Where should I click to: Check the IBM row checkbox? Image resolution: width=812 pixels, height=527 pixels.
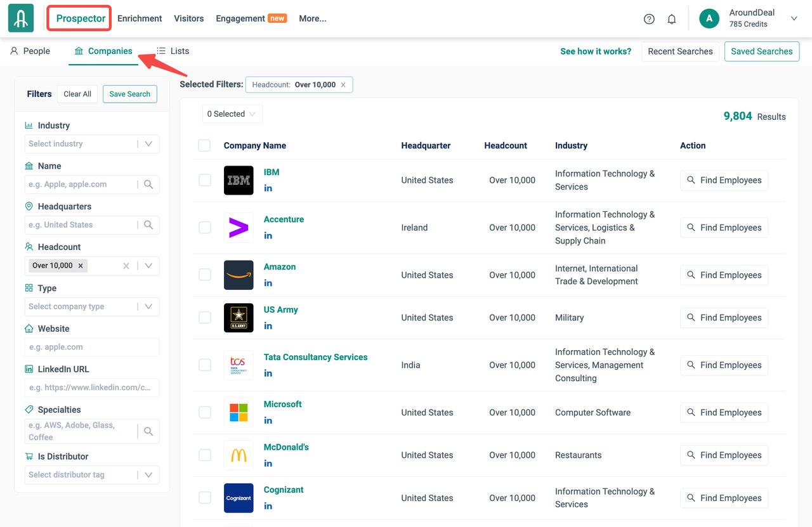tap(205, 180)
